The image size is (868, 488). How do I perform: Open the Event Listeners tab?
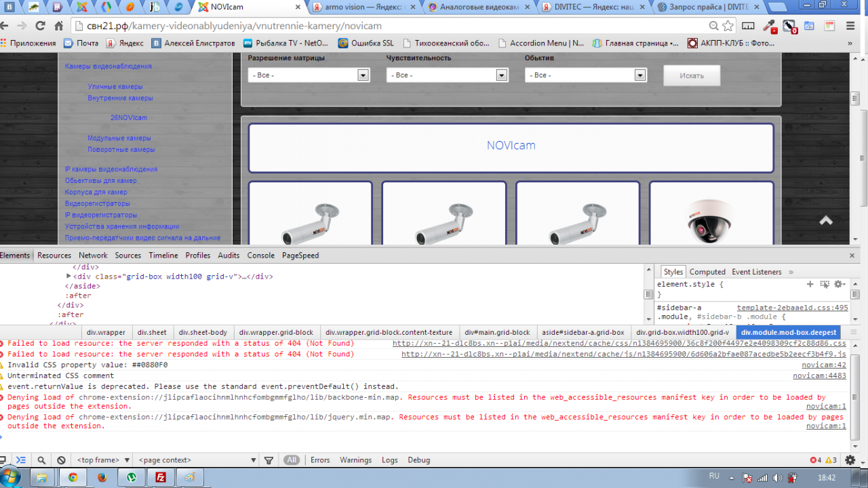[757, 272]
